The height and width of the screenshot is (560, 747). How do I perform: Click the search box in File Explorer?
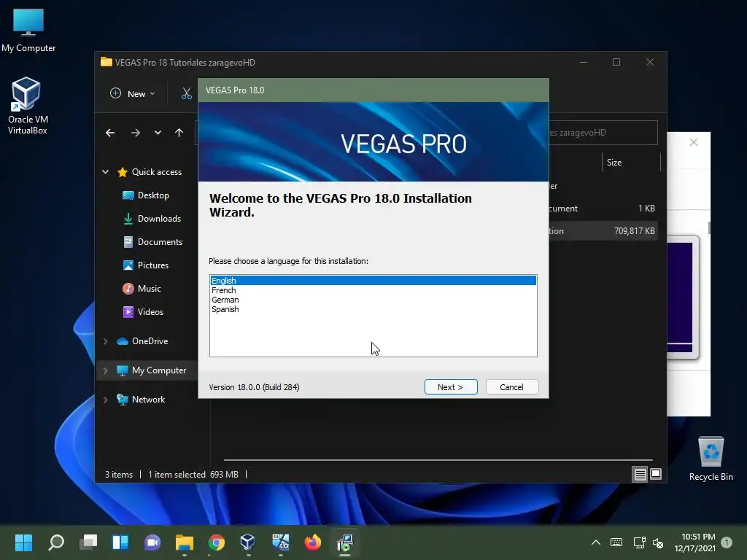pos(603,133)
